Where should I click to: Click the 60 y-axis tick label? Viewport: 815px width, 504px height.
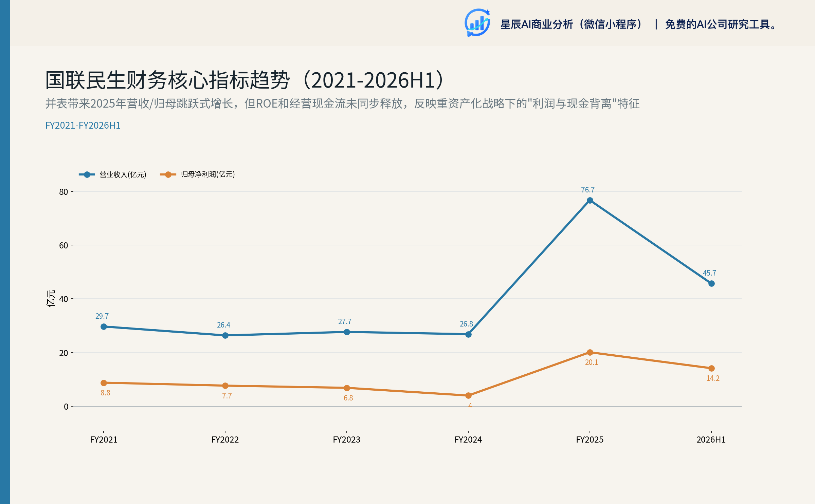tap(64, 245)
